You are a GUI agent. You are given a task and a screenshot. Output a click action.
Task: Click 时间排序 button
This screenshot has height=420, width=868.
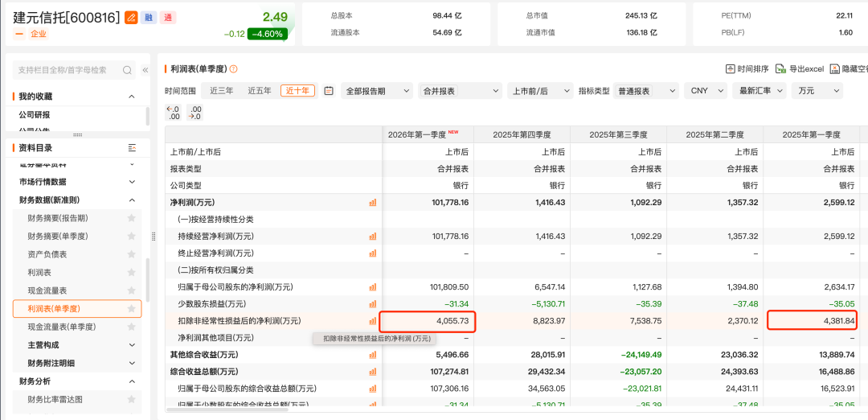point(747,68)
